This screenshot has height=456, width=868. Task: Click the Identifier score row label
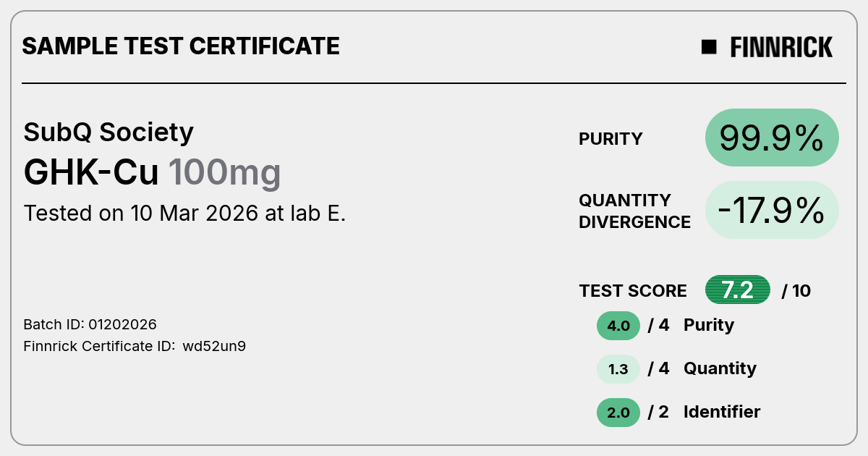point(722,412)
